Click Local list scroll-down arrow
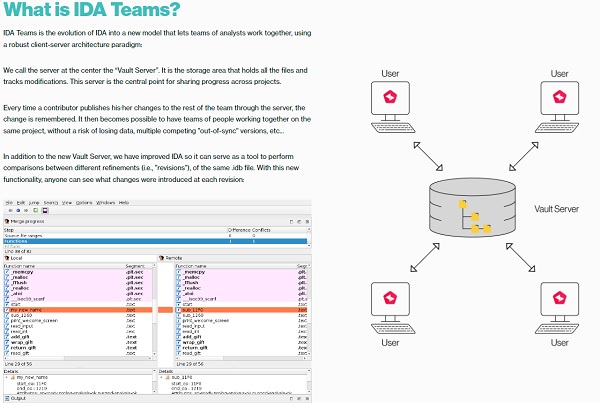The image size is (600, 403). [154, 354]
